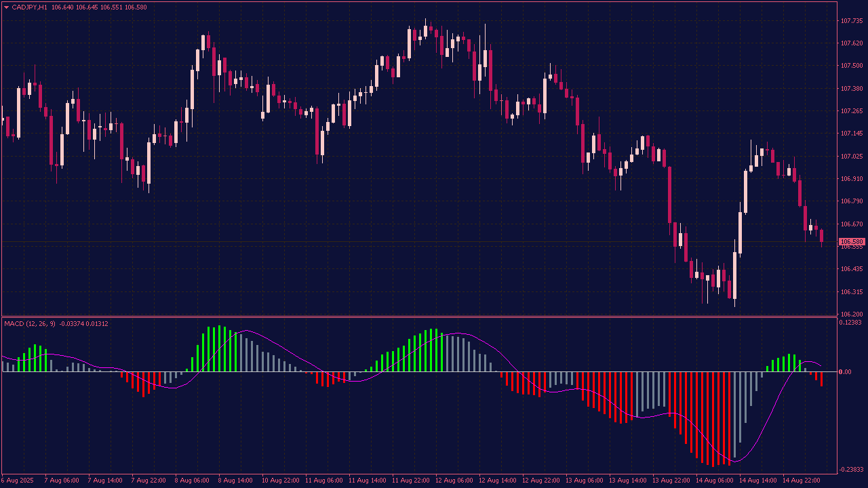The image size is (868, 488).
Task: Click the current price tag 106.580
Action: [852, 242]
